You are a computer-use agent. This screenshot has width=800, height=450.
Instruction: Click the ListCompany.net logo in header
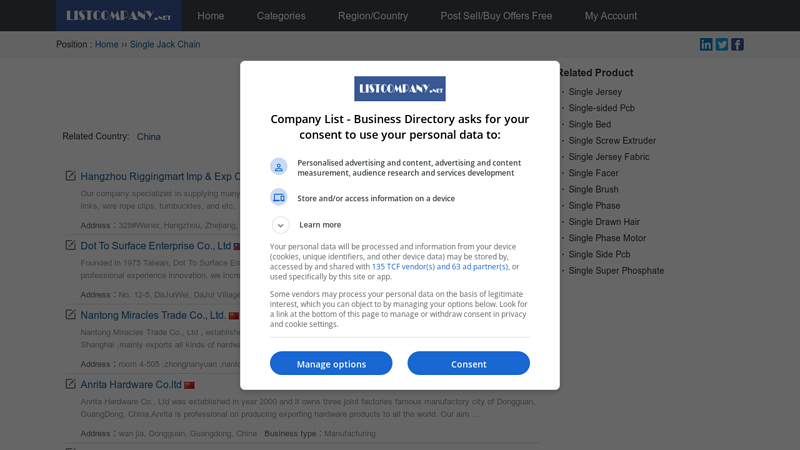coord(118,15)
